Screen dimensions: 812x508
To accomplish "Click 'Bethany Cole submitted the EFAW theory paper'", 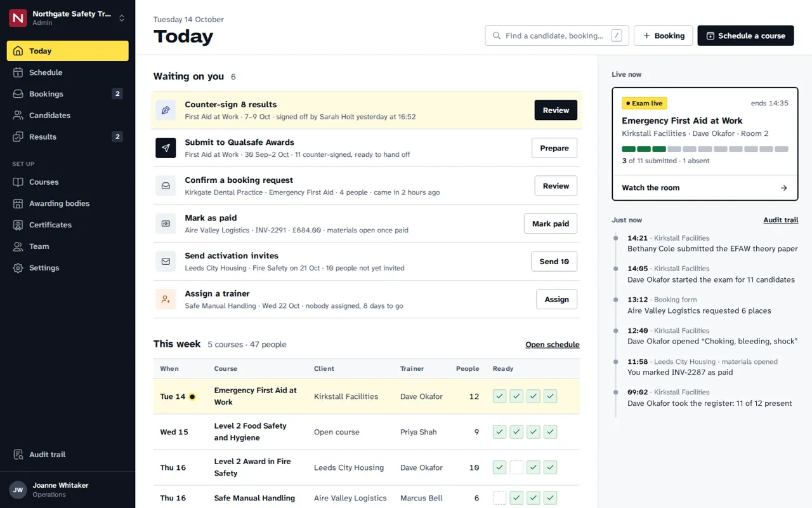I will coord(712,249).
